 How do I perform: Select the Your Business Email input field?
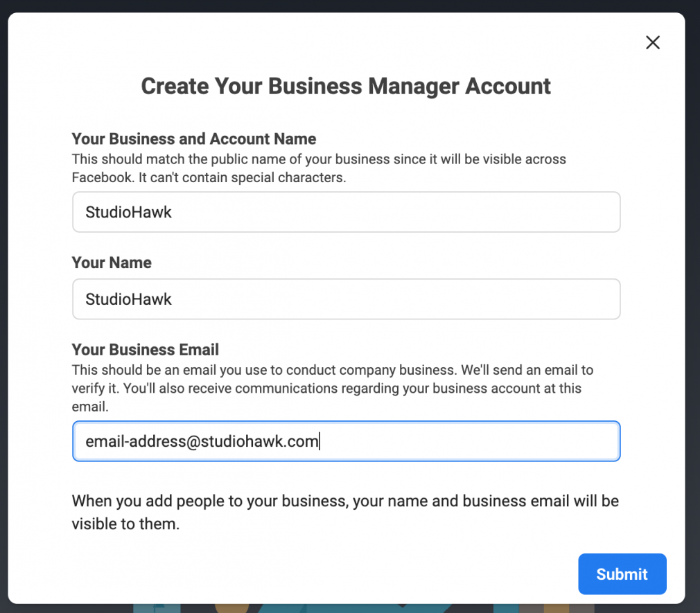click(x=346, y=441)
